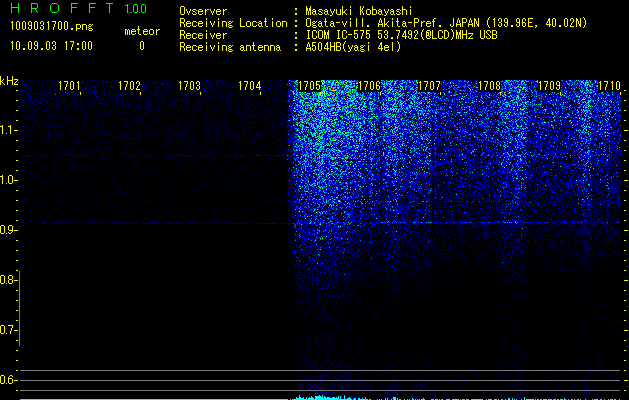Viewport: 629px width, 400px height.
Task: Click the Ogata-vill. Akita-Pref. JAPAN location text
Action: (x=446, y=23)
